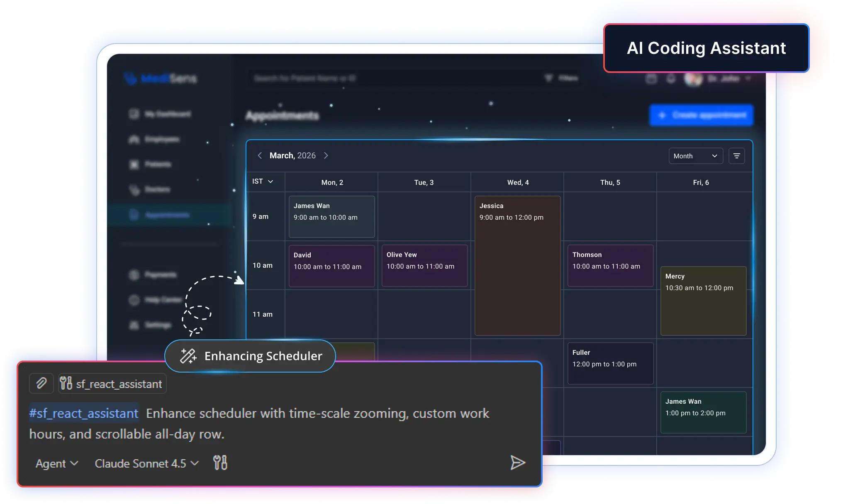The height and width of the screenshot is (504, 843).
Task: Click the #sf_react_assistant mention link
Action: [83, 413]
